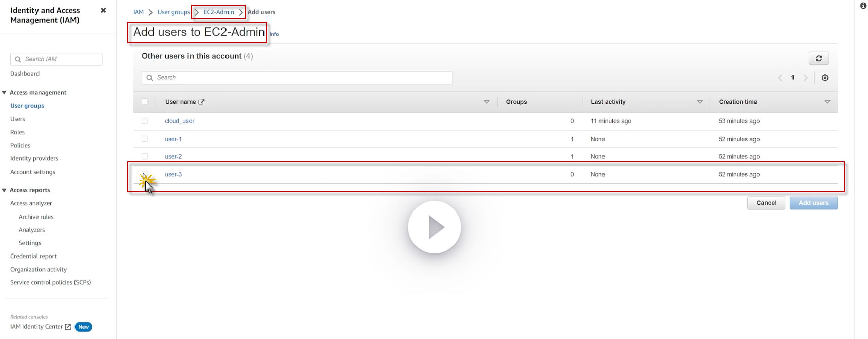Viewport: 868px width, 339px height.
Task: Go to next page arrow
Action: tap(805, 78)
